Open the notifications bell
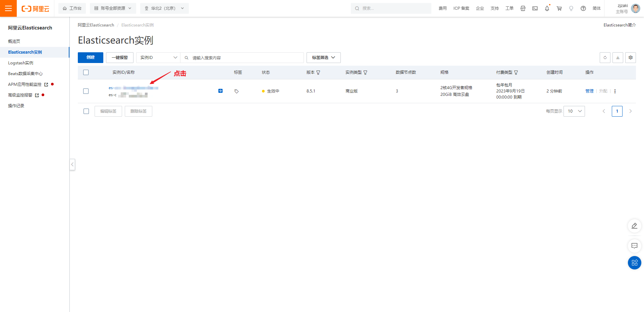The width and height of the screenshot is (644, 312). coord(547,8)
